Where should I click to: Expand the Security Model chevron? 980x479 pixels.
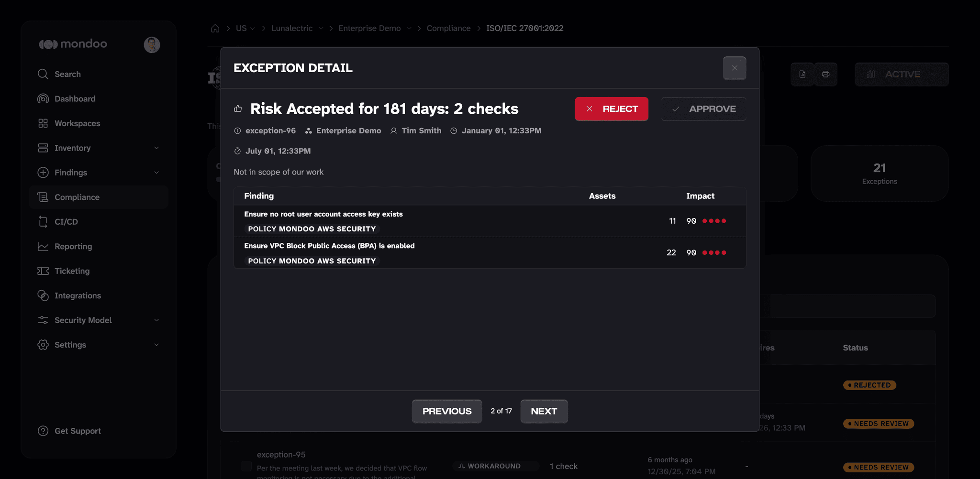(156, 320)
